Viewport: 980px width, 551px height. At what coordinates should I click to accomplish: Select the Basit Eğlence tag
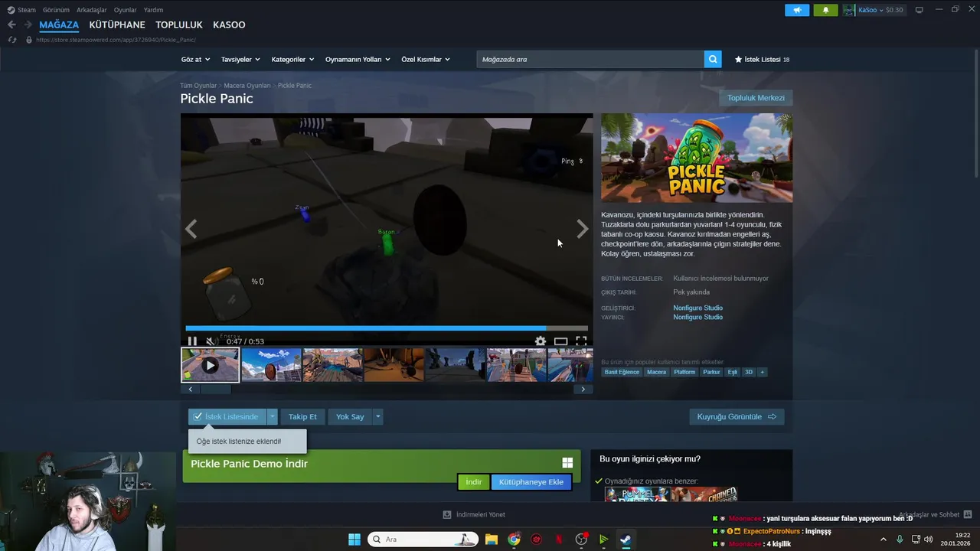[622, 372]
